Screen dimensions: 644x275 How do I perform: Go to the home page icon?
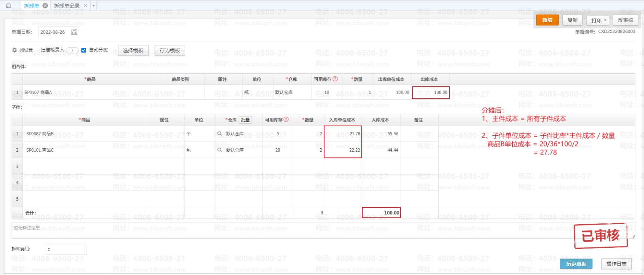8,6
